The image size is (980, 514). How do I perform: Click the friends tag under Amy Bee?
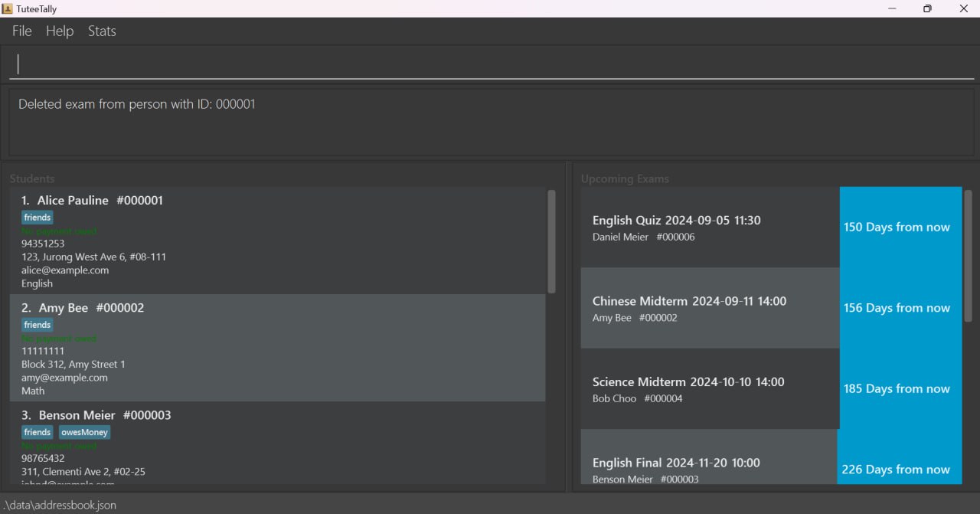point(37,325)
